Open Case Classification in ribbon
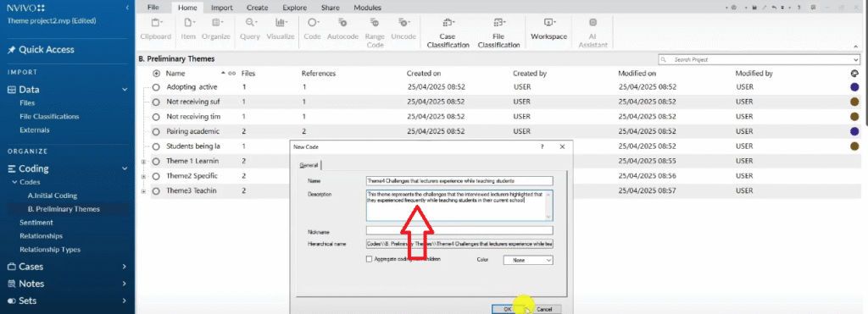The width and height of the screenshot is (868, 314). (x=448, y=33)
